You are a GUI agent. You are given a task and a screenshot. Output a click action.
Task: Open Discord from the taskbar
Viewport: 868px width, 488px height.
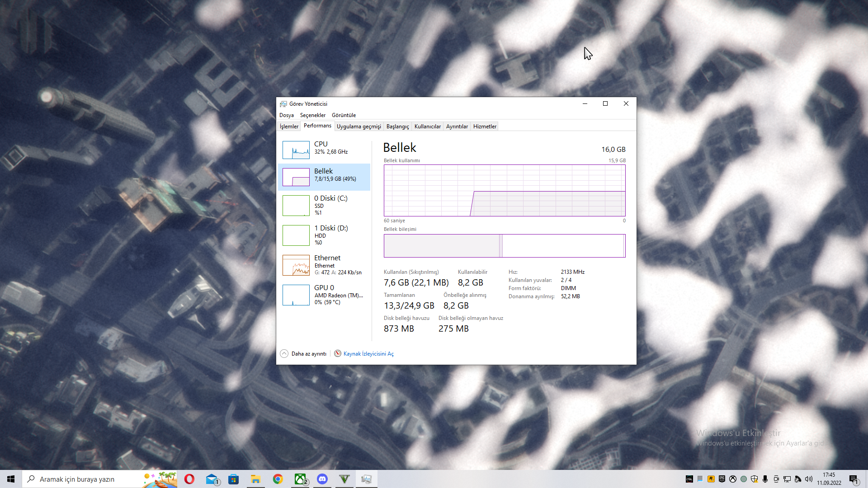tap(322, 479)
